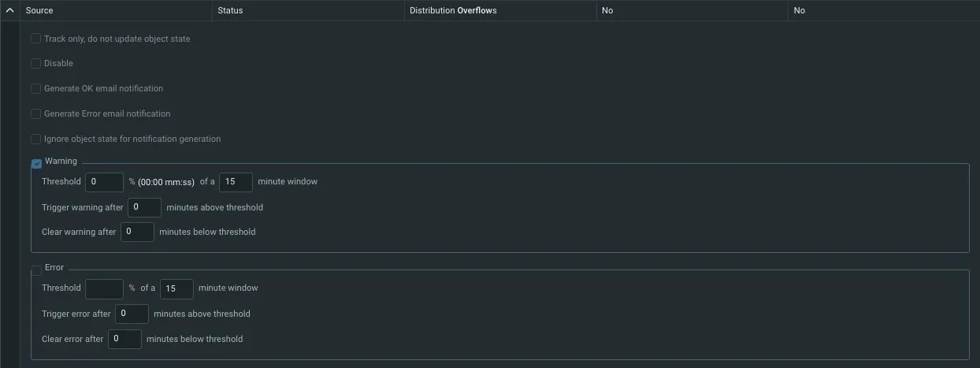The height and width of the screenshot is (368, 980).
Task: Click the 'minutes below threshold' label beside Clear error
Action: pos(195,339)
